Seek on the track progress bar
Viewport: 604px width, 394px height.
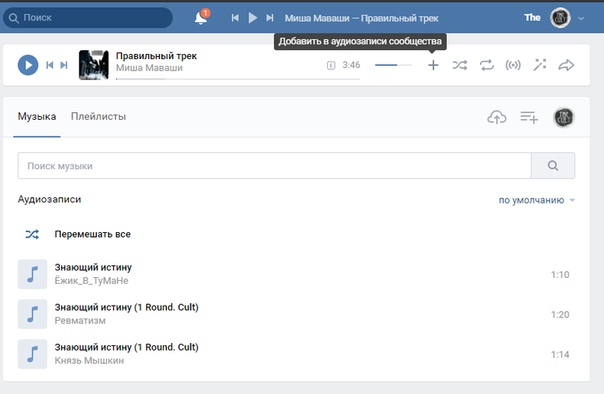(x=238, y=79)
